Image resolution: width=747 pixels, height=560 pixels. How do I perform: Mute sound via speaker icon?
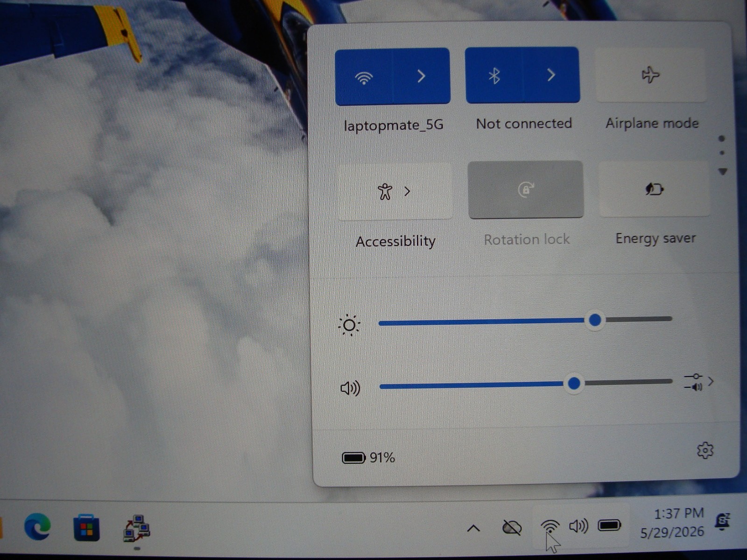[x=350, y=388]
